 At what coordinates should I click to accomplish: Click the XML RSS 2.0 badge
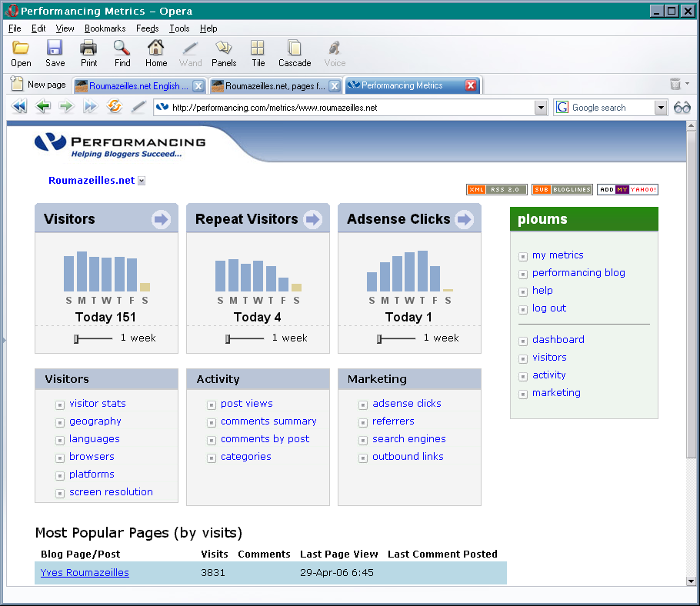click(x=496, y=190)
